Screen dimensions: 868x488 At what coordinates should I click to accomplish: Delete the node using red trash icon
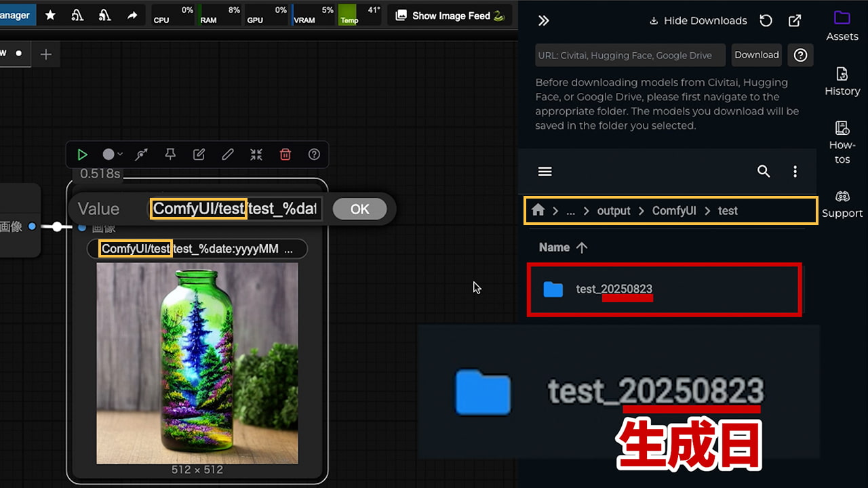285,155
